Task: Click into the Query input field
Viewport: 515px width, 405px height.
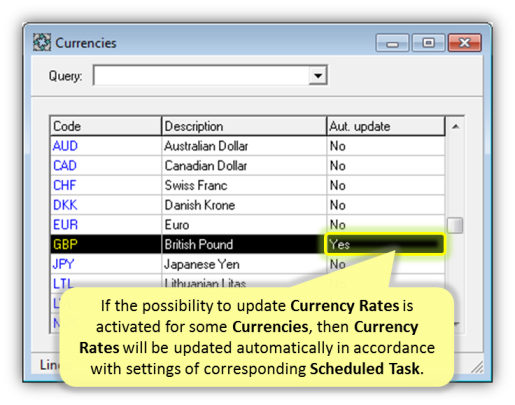Action: click(x=201, y=75)
